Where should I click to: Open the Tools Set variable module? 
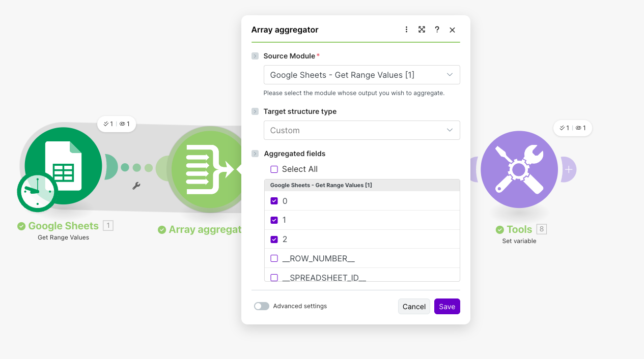pyautogui.click(x=519, y=169)
